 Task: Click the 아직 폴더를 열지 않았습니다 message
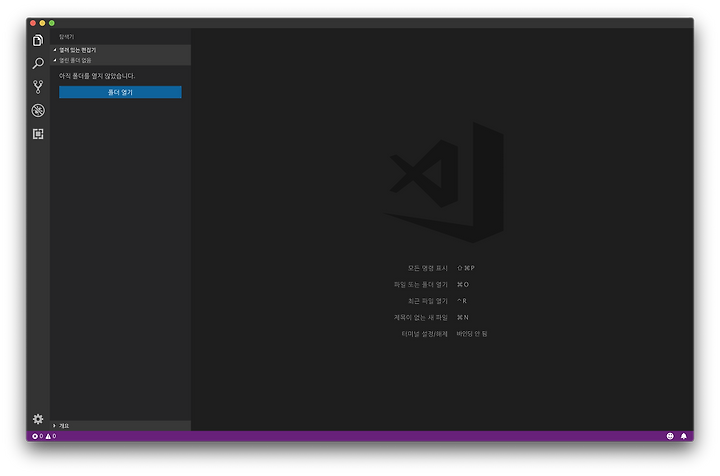(97, 76)
